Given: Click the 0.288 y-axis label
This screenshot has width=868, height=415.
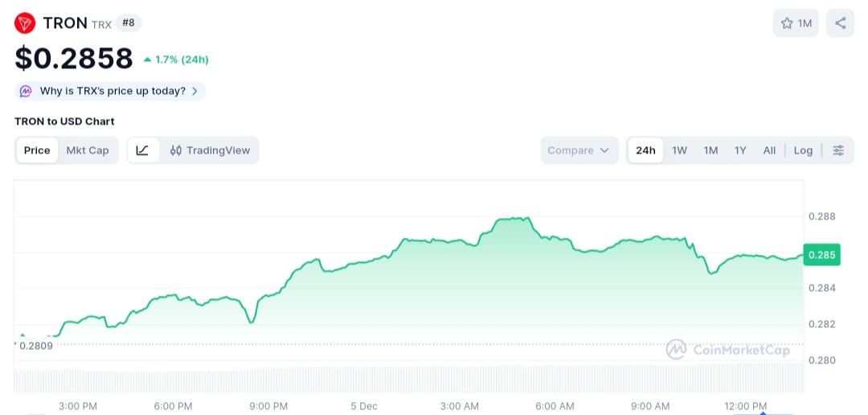Looking at the screenshot, I should (x=822, y=216).
